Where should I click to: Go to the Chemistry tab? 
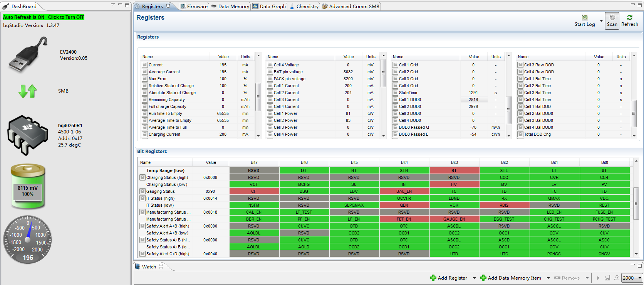304,6
